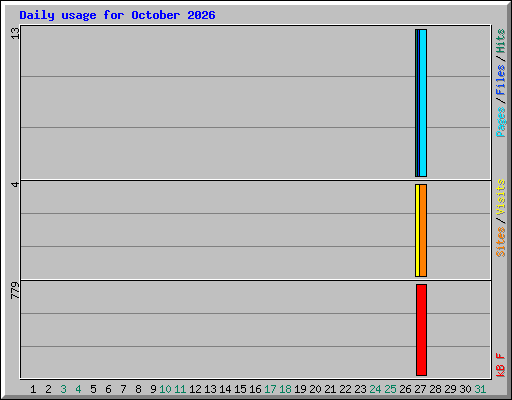512x400 pixels.
Task: Click the 'Visits' legend label
Action: tap(500, 197)
